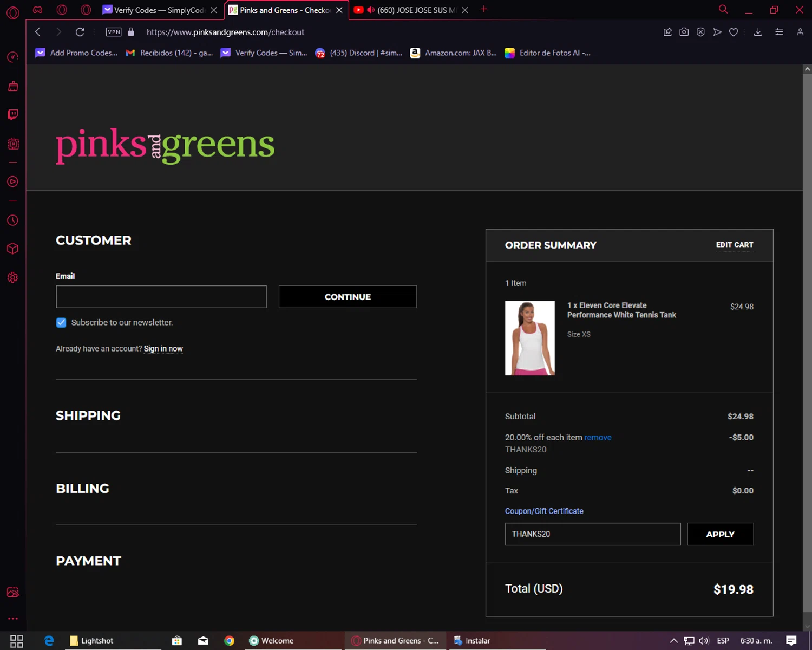
Task: Open Microsoft Store in taskbar
Action: [177, 641]
